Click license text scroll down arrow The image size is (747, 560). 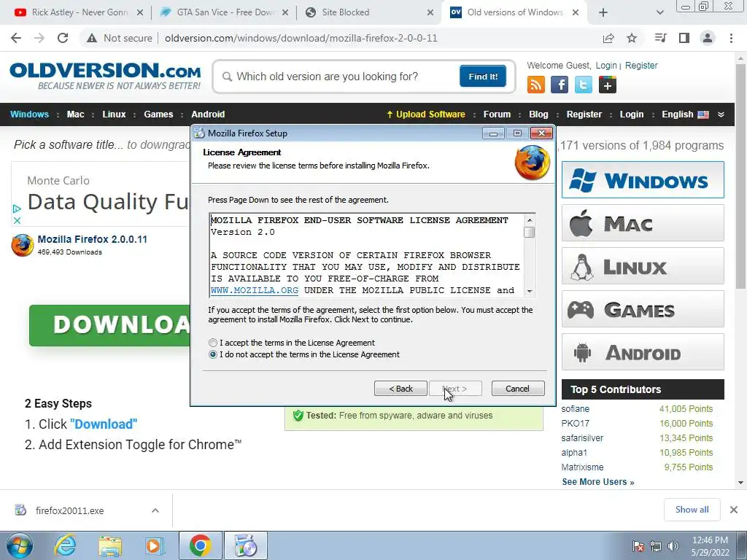coord(530,291)
